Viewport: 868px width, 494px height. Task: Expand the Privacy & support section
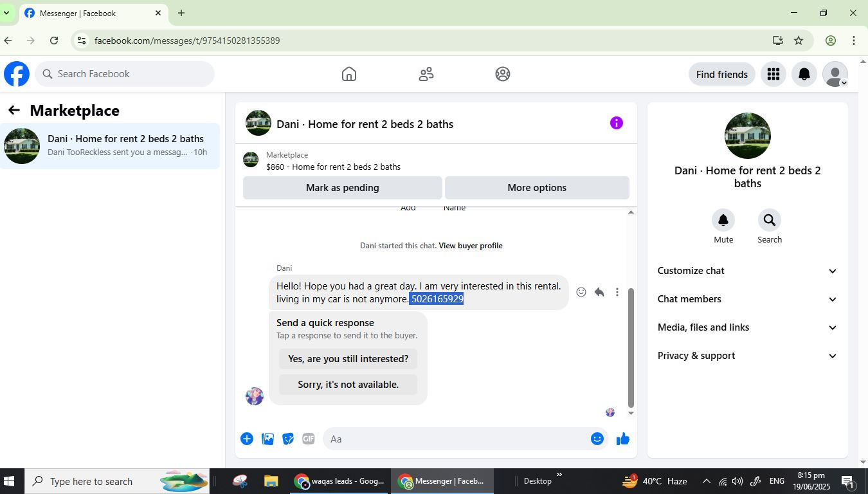click(747, 356)
